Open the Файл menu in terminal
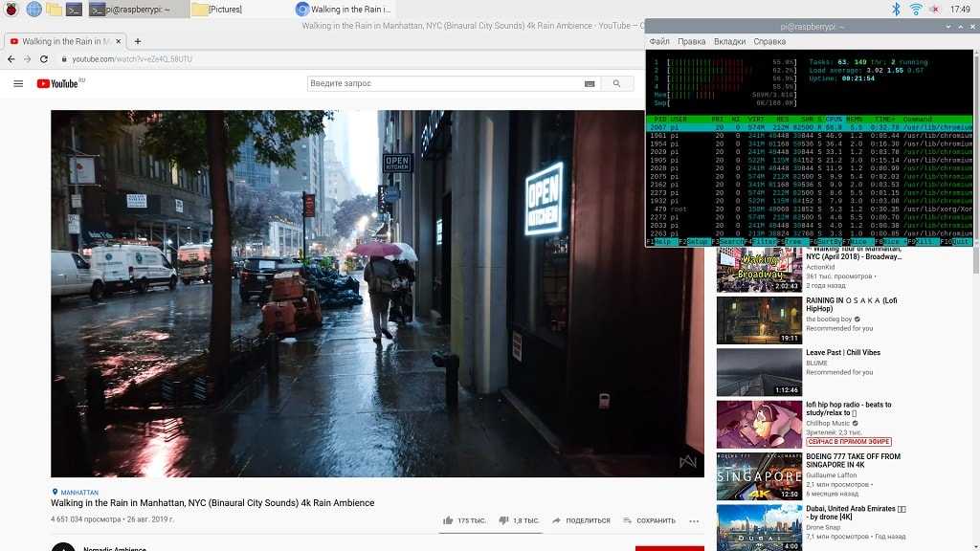Viewport: 980px width, 551px height. tap(659, 42)
